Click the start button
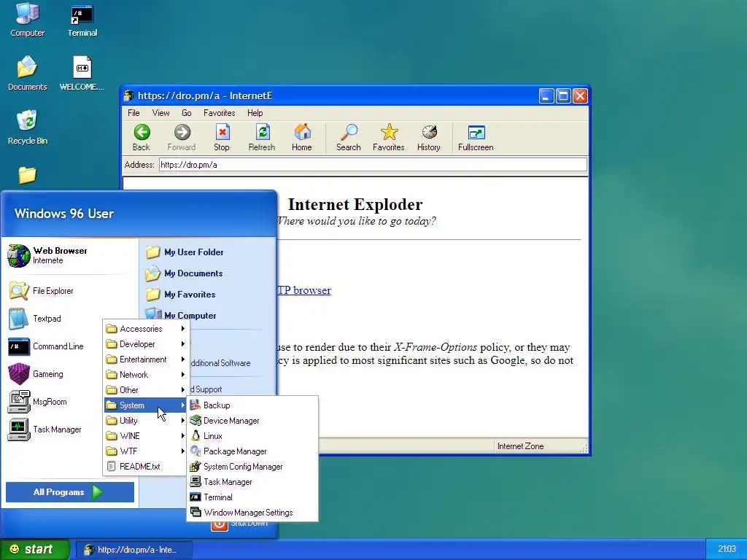The width and height of the screenshot is (747, 560). [34, 549]
